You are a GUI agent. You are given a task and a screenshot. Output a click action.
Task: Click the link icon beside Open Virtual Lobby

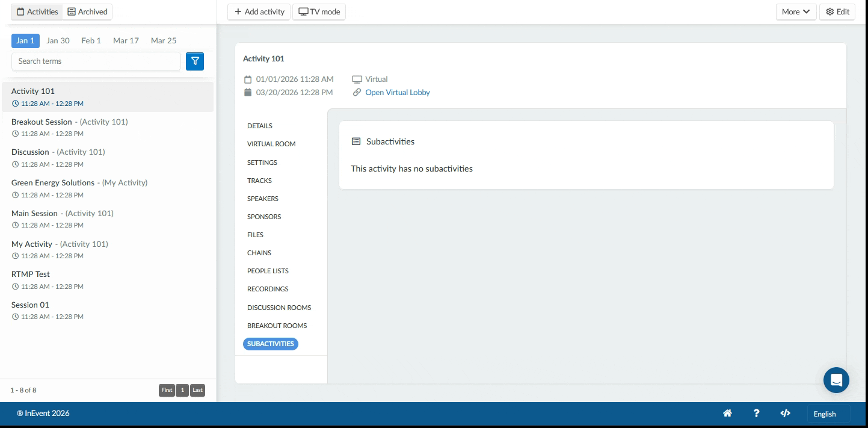(357, 93)
